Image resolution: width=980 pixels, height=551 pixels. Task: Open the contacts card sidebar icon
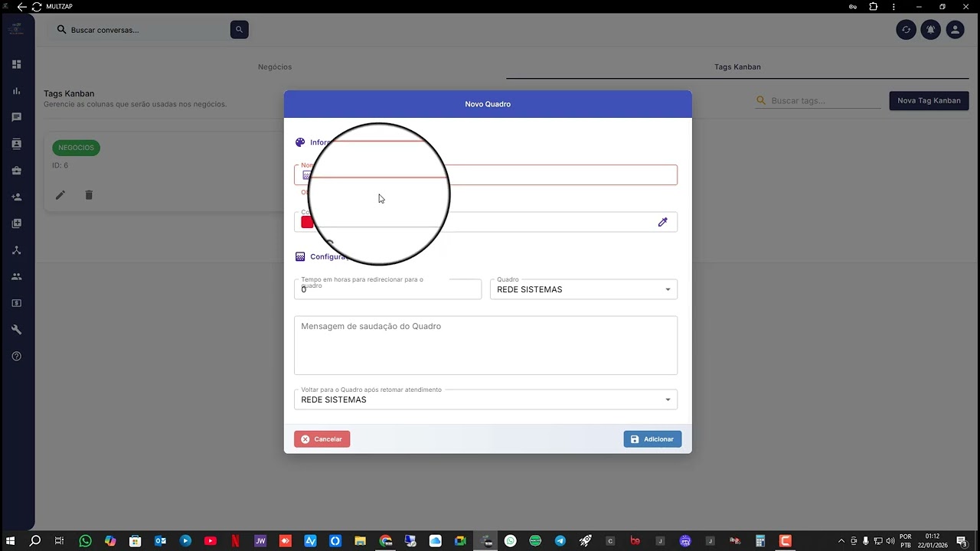(x=16, y=144)
